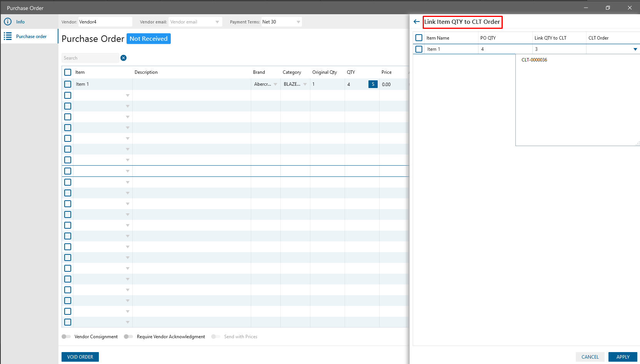Tick the checkbox in the first empty row below Item 1
Image resolution: width=640 pixels, height=364 pixels.
tap(68, 95)
